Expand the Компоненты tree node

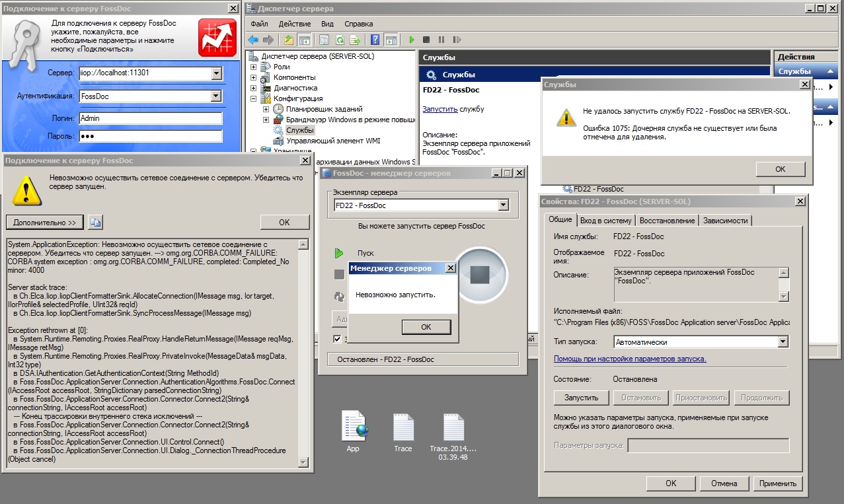coord(253,77)
